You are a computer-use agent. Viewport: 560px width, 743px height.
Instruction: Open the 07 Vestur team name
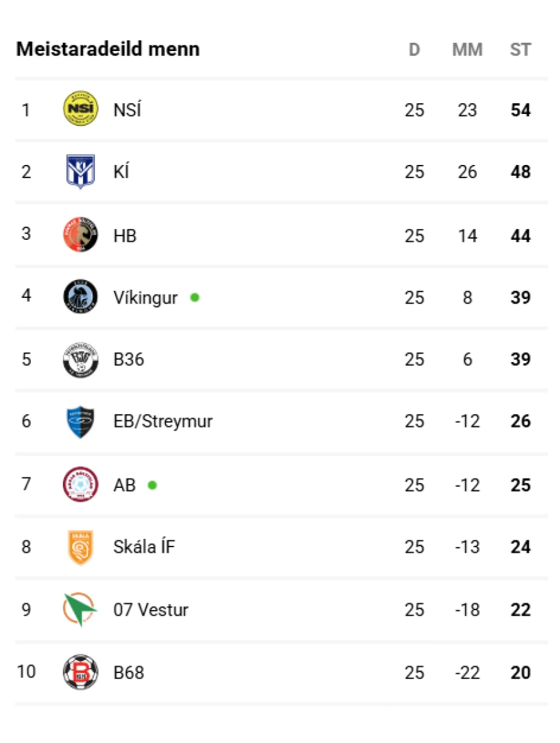pos(150,610)
